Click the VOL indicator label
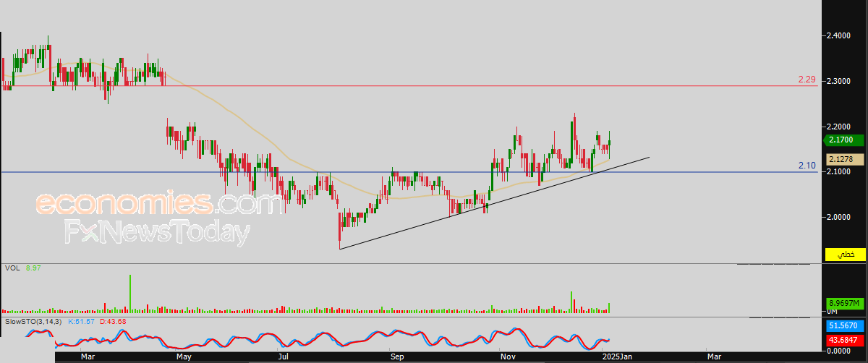 (x=12, y=268)
